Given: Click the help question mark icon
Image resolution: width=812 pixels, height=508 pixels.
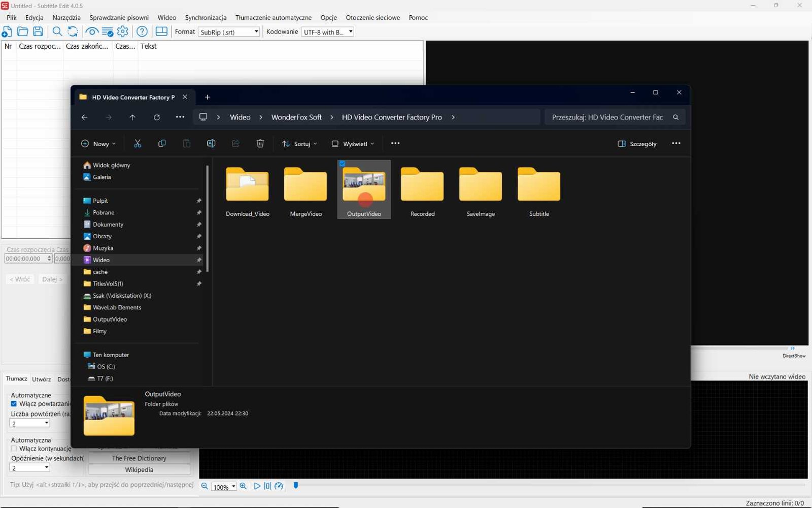Looking at the screenshot, I should 142,31.
